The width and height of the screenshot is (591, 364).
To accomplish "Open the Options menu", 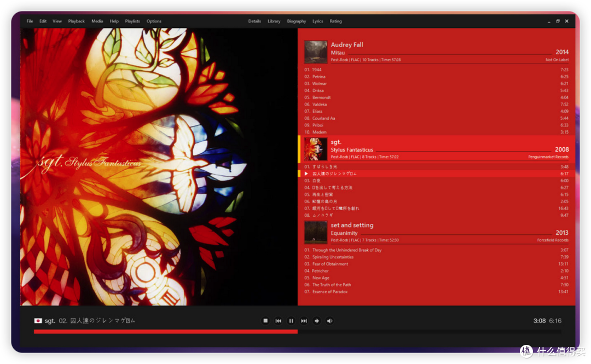I will pyautogui.click(x=154, y=21).
